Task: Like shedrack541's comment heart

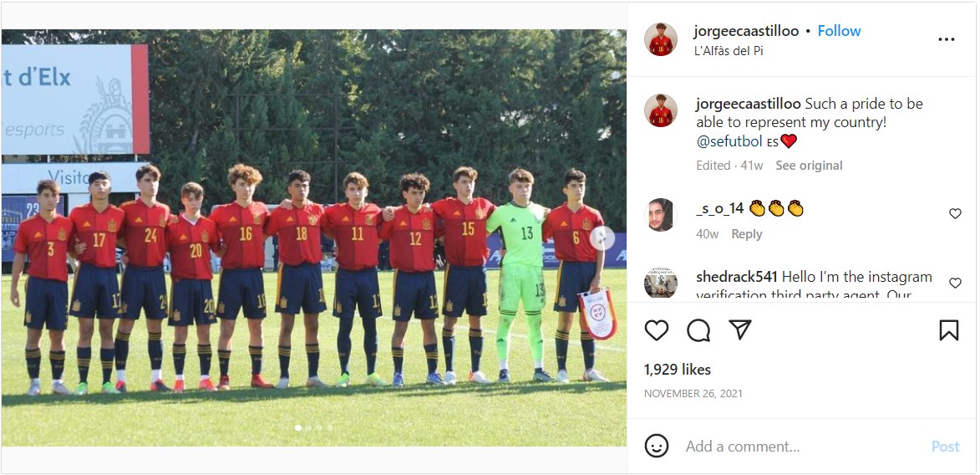Action: [955, 283]
